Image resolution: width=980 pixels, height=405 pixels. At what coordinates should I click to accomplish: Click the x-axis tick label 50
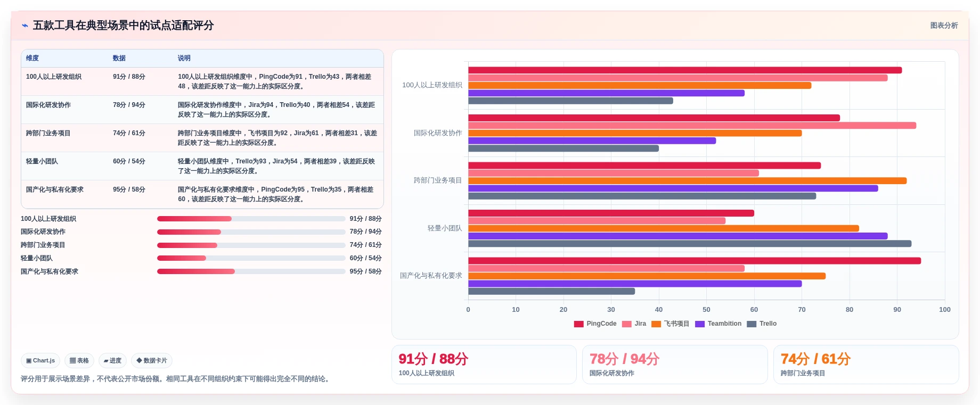tap(706, 310)
